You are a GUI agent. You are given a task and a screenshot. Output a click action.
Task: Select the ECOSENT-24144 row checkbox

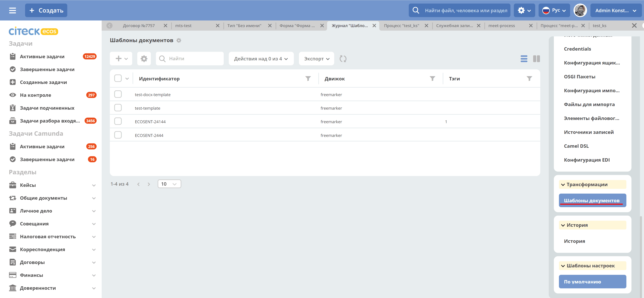point(118,121)
